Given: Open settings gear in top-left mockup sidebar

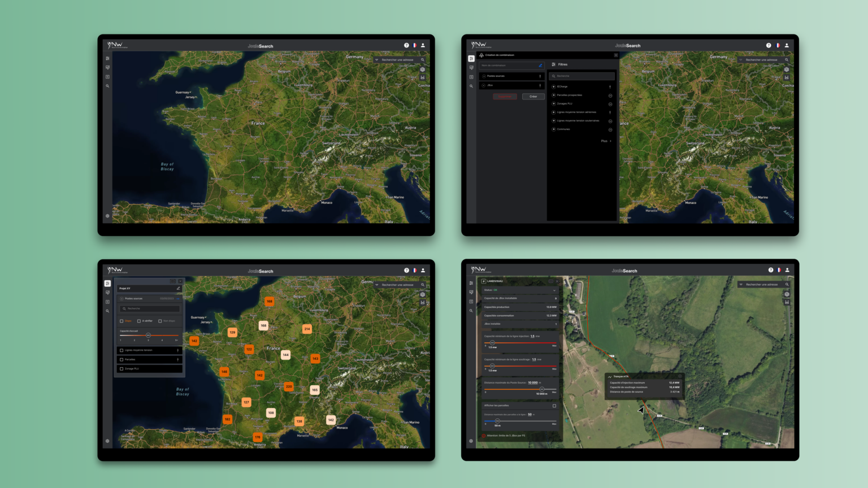Looking at the screenshot, I should point(107,216).
